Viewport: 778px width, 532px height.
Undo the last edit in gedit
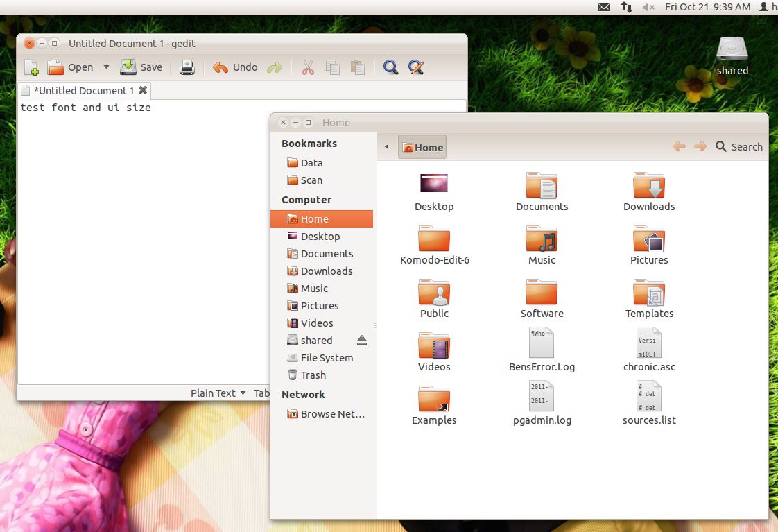(235, 67)
